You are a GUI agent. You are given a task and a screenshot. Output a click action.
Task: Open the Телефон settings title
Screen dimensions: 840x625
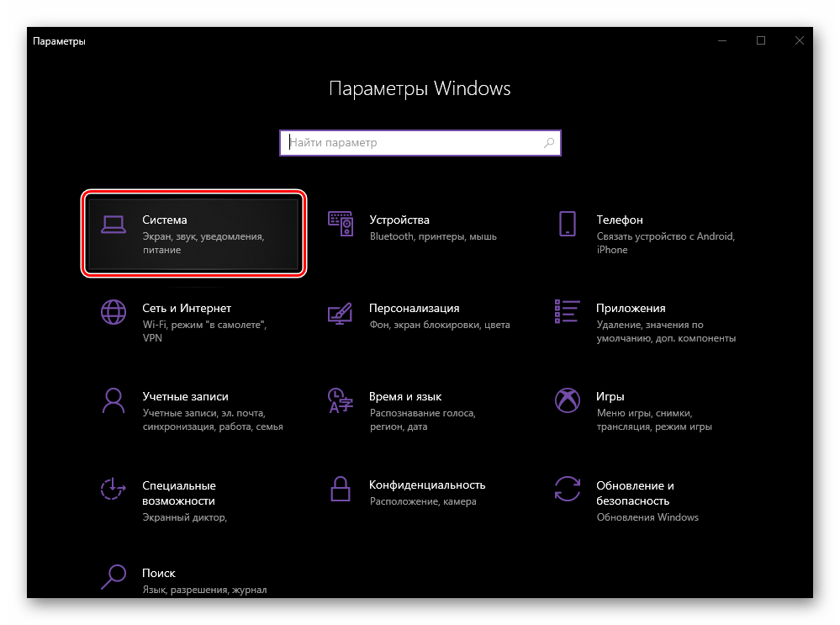click(x=620, y=220)
